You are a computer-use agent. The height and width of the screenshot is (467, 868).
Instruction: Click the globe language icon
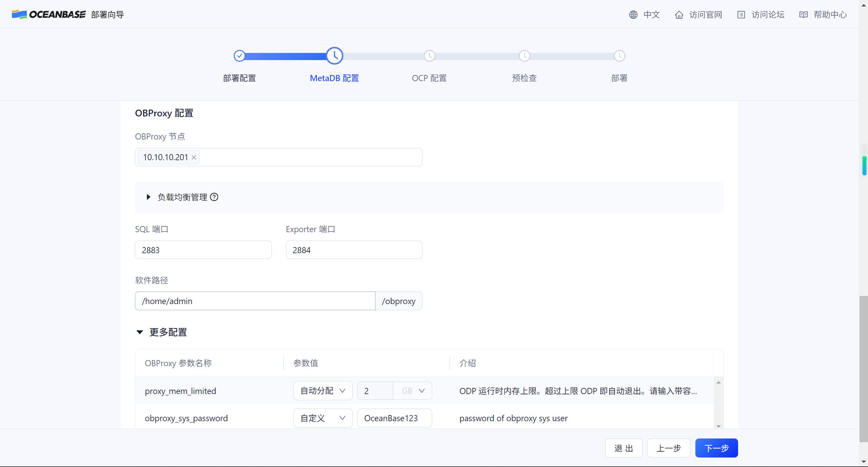tap(633, 15)
